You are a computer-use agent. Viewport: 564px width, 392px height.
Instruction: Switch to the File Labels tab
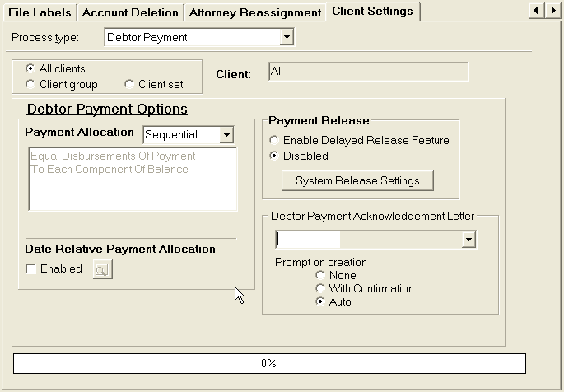tap(40, 12)
